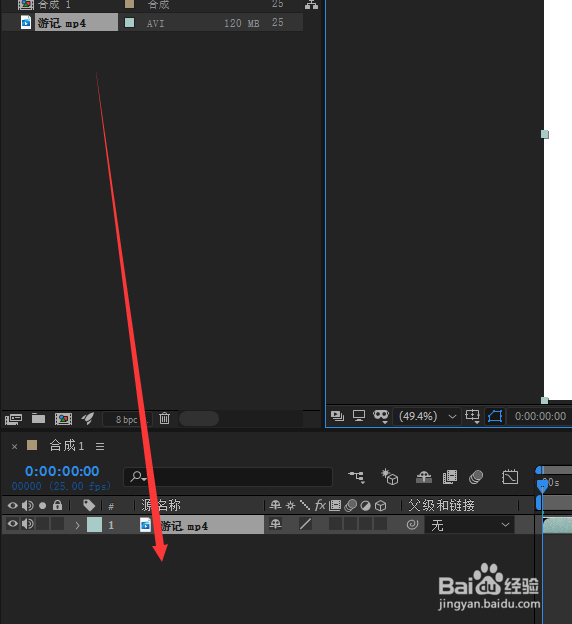Image resolution: width=572 pixels, height=624 pixels.
Task: Click the frame blending column header icon
Action: (x=335, y=505)
